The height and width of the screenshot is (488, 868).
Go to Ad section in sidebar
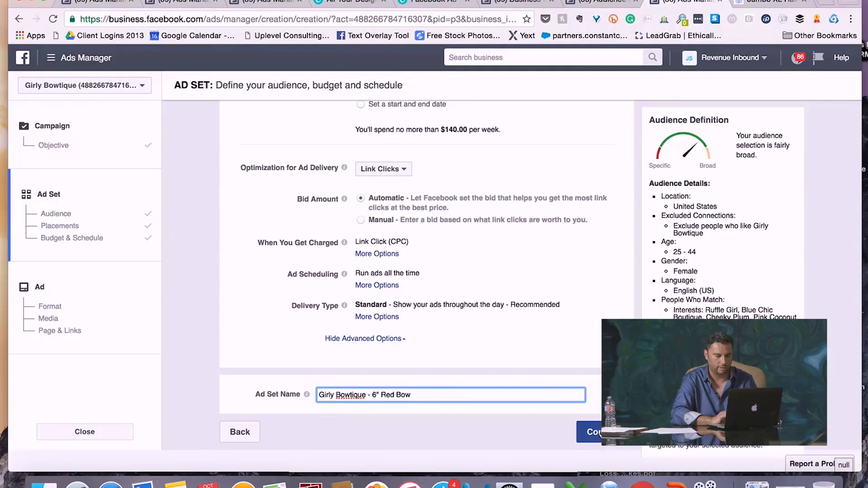click(x=39, y=286)
